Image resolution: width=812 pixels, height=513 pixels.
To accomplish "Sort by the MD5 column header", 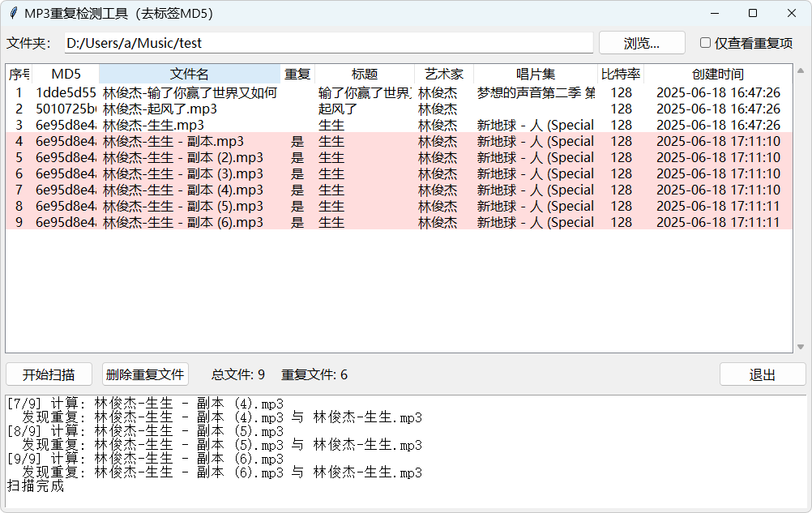I will pos(66,74).
